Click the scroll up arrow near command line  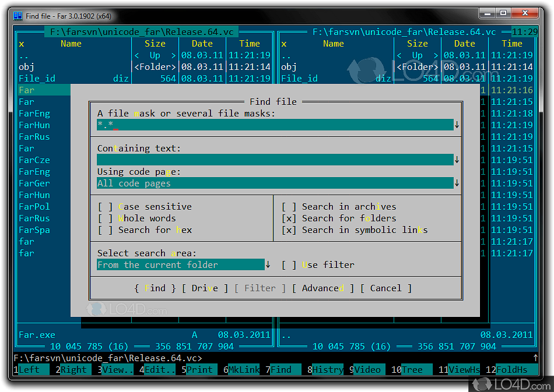pyautogui.click(x=535, y=357)
